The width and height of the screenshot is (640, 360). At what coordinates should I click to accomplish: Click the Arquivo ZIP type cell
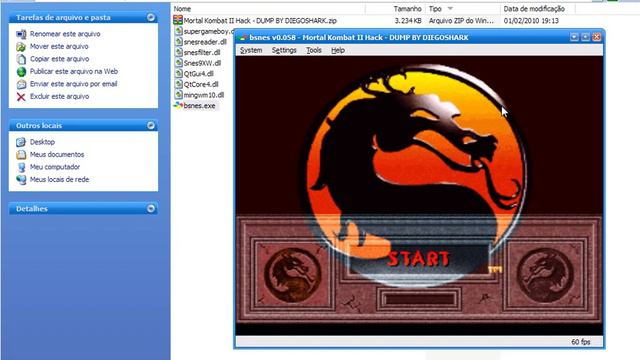pyautogui.click(x=461, y=20)
